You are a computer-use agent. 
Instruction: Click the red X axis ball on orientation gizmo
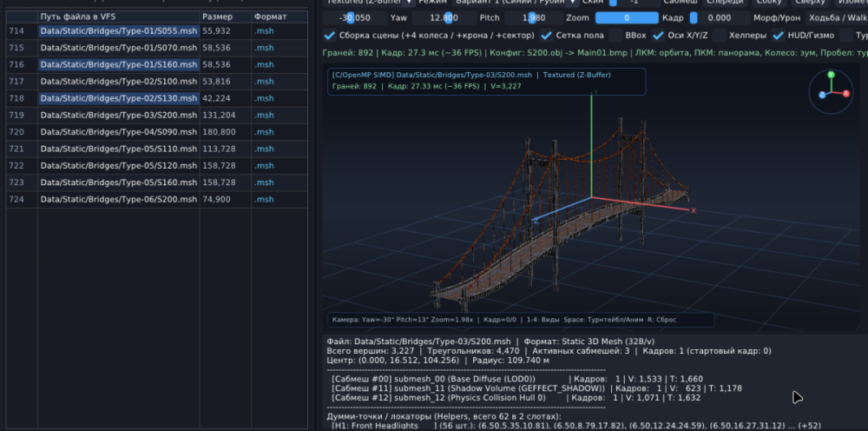pyautogui.click(x=845, y=94)
